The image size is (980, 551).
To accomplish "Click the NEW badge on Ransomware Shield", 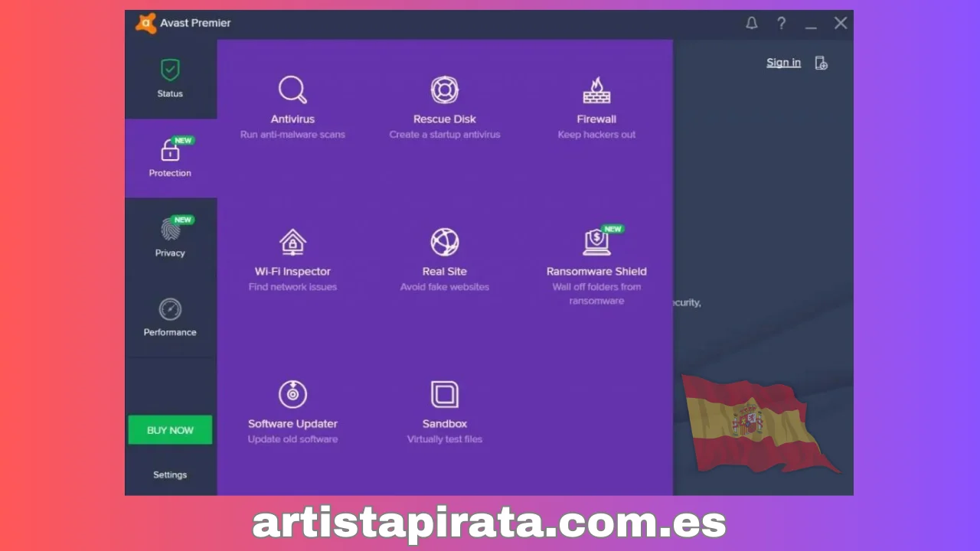I will click(x=612, y=229).
